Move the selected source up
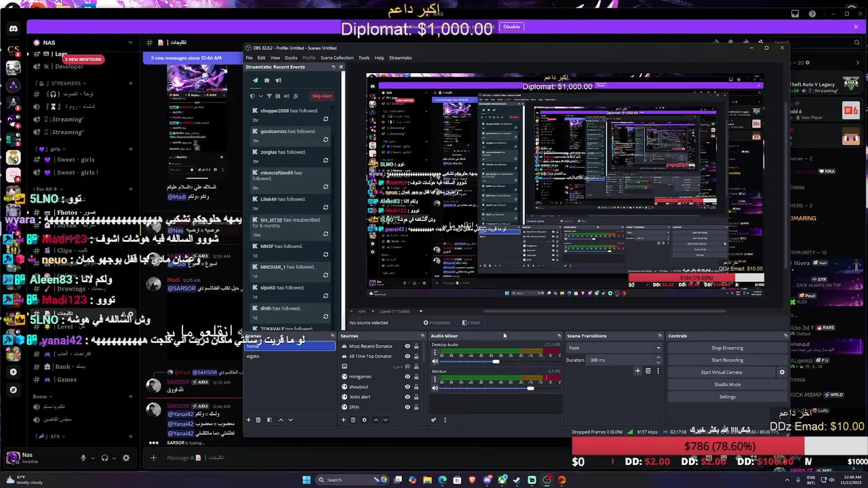 (376, 420)
